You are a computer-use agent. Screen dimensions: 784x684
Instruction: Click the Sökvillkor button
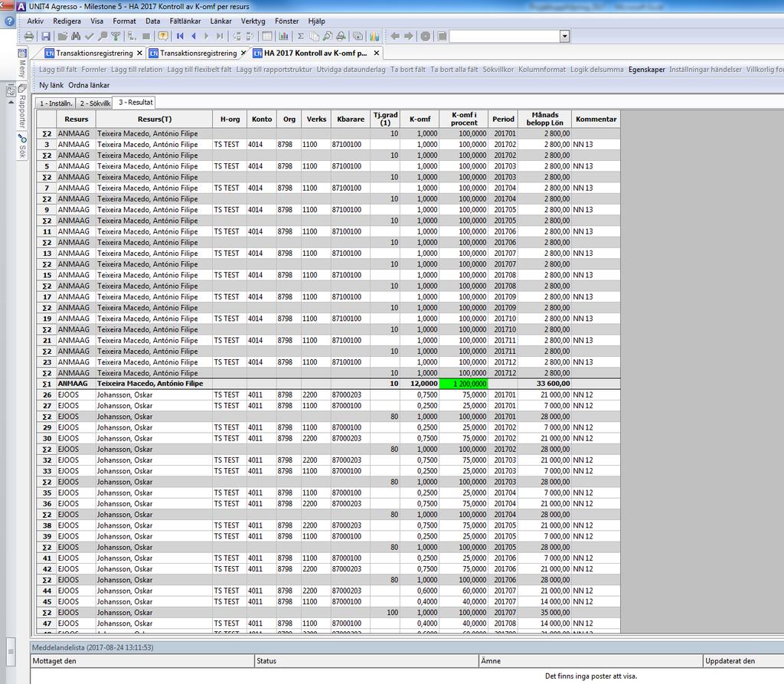pyautogui.click(x=498, y=70)
